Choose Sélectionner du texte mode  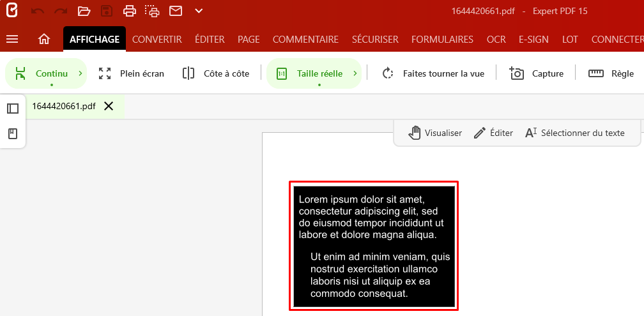coord(575,133)
